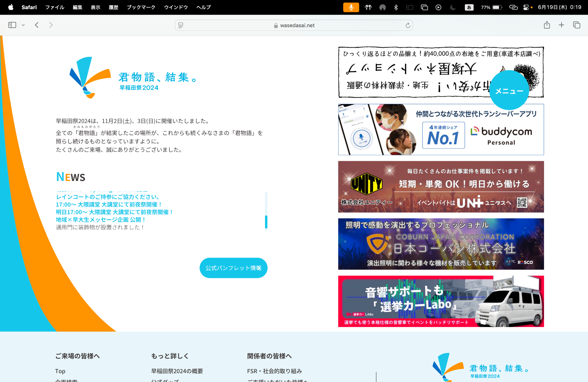Open the round メニュー button
The height and width of the screenshot is (382, 588).
tap(509, 90)
